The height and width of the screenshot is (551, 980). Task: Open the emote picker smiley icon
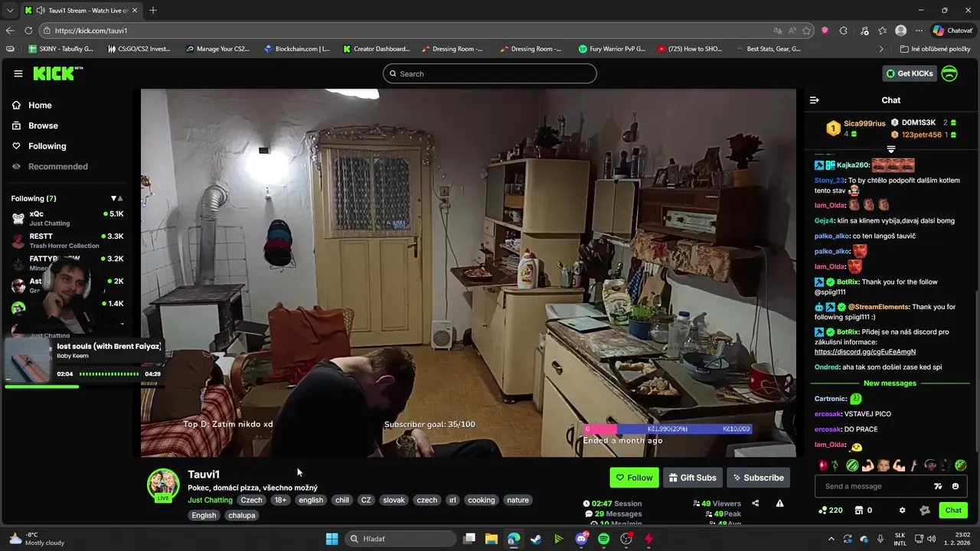point(955,486)
